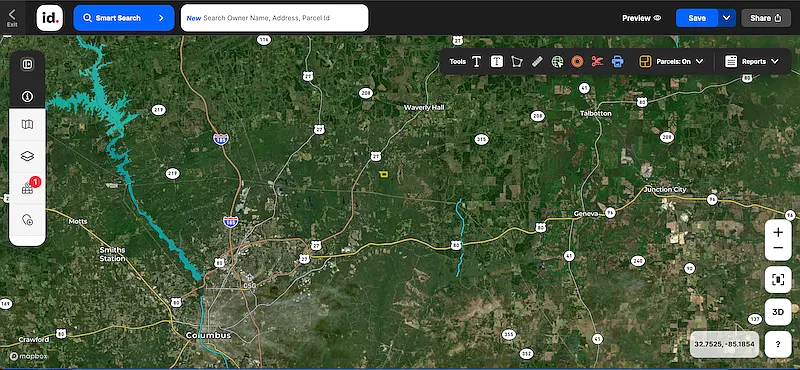Select the orange ring buffer tool
800x370 pixels.
[577, 61]
